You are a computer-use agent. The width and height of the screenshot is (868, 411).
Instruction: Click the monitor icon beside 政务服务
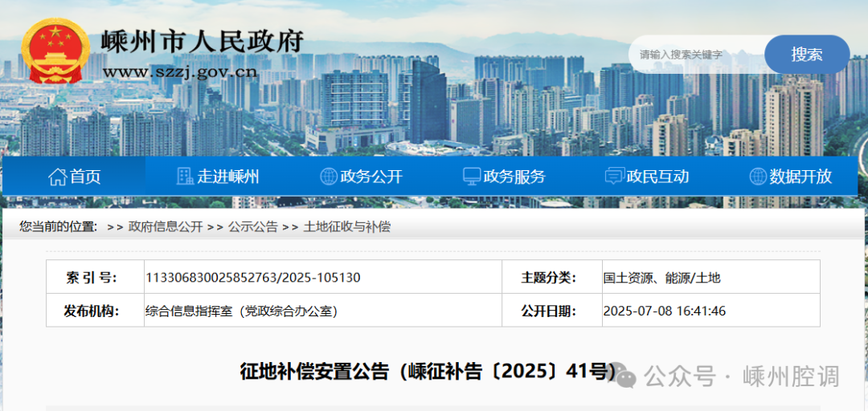[472, 177]
